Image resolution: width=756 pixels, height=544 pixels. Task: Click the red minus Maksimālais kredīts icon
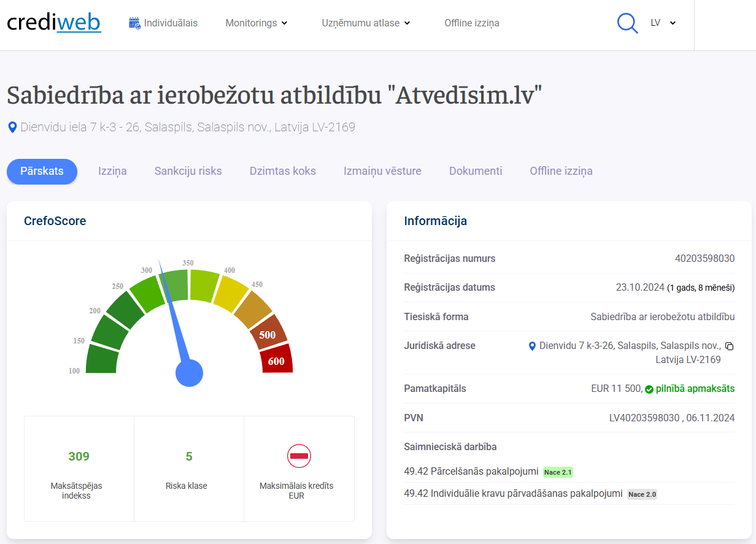click(x=299, y=456)
